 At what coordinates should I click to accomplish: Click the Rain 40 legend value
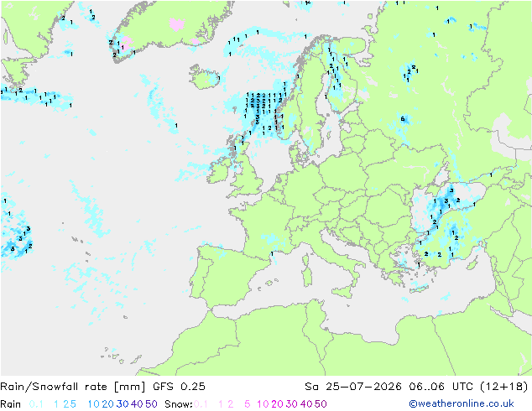[137, 404]
